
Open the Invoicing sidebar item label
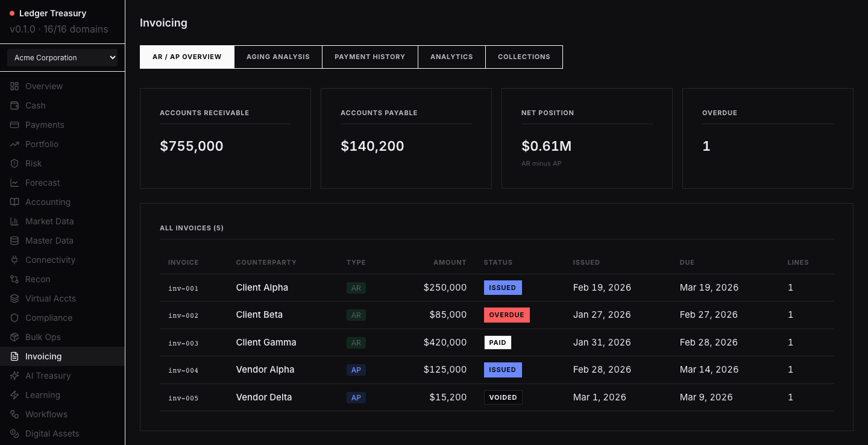43,356
